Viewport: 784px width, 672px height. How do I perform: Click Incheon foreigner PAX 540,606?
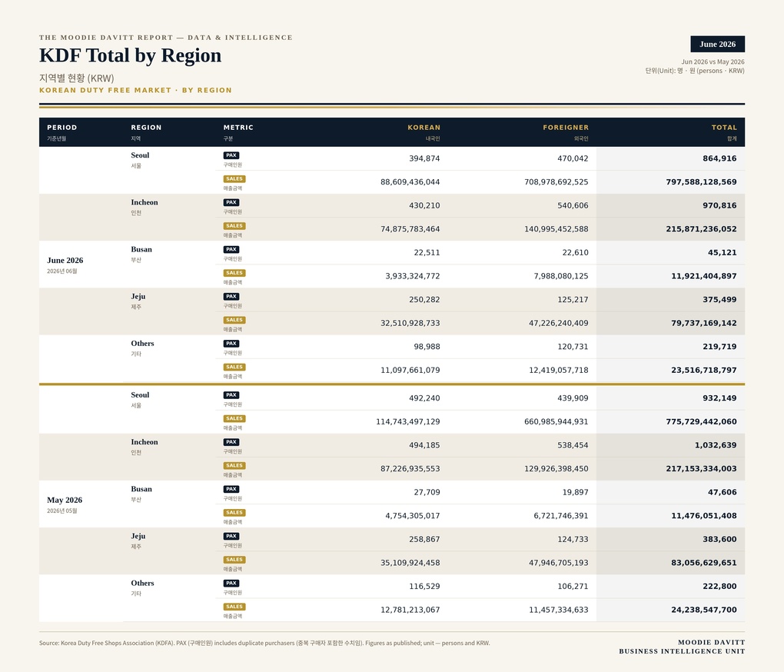coord(573,205)
